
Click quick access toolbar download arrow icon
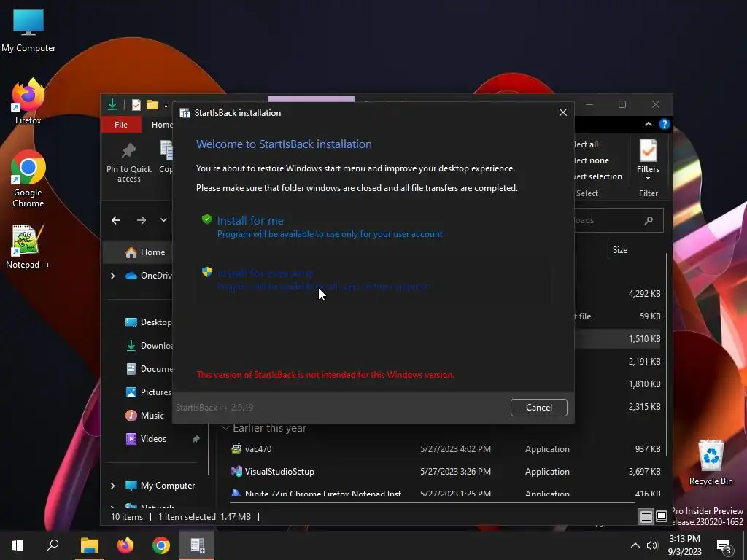click(x=112, y=104)
